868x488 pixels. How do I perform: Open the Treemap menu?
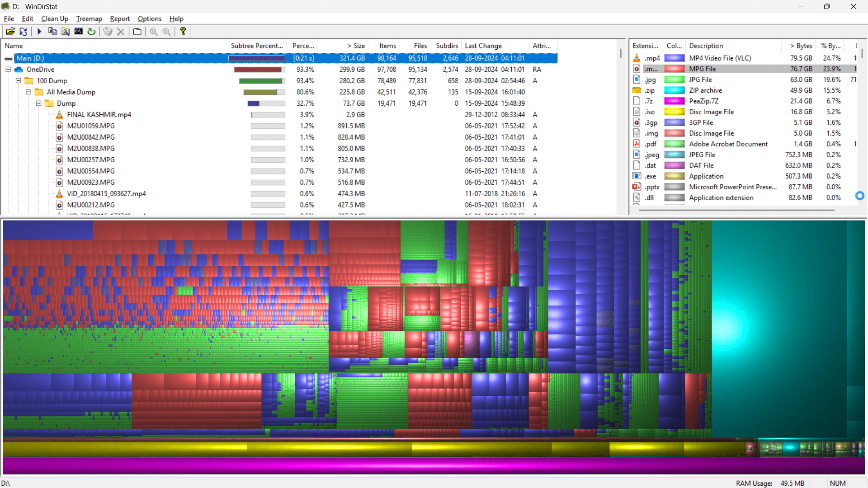pyautogui.click(x=89, y=19)
